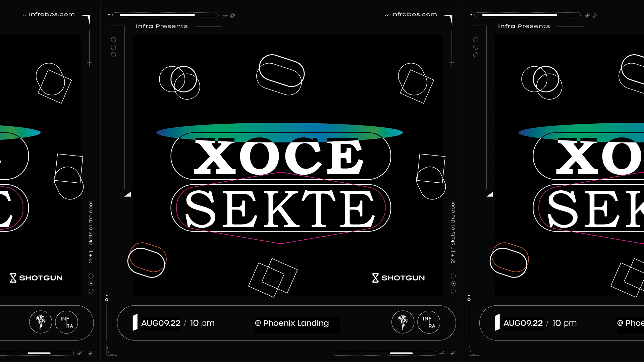Click the SEKTE title pill on center poster

(280, 208)
